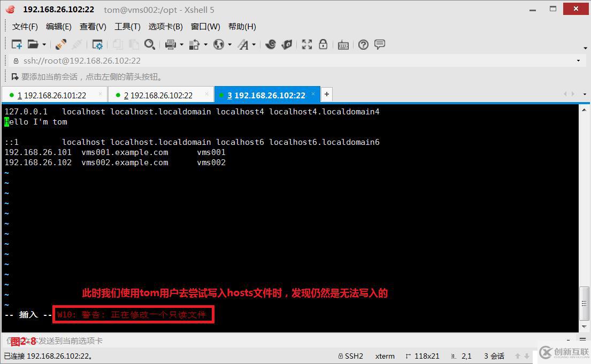Click the Print icon
Image resolution: width=591 pixels, height=364 pixels.
pos(171,44)
